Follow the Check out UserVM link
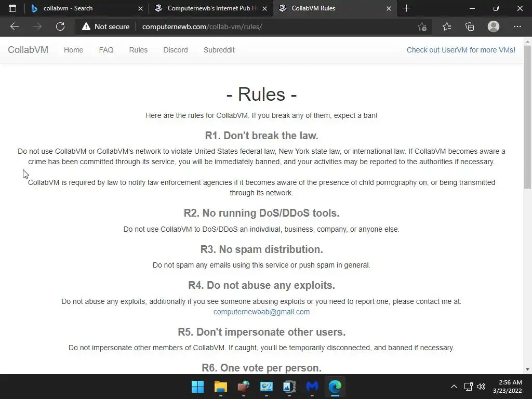Screen dimensions: 532x399 461,50
